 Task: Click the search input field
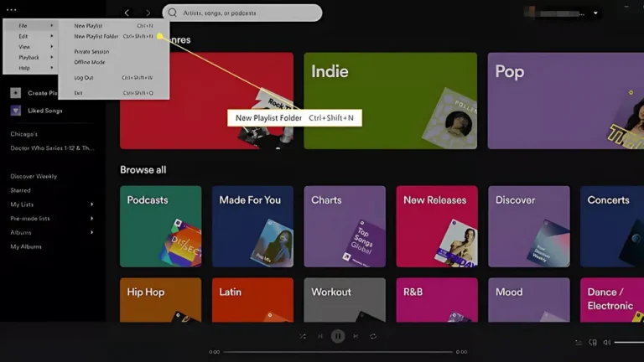[242, 13]
